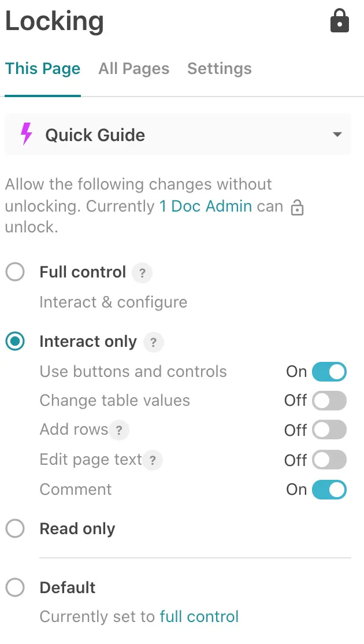
Task: Open help icon next to Full control
Action: pos(142,273)
